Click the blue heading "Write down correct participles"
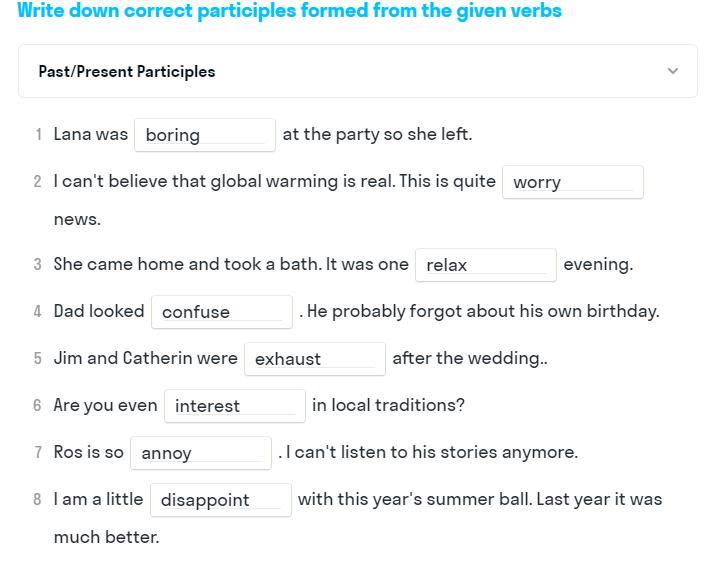Viewport: 718px width, 572px height. pos(289,11)
